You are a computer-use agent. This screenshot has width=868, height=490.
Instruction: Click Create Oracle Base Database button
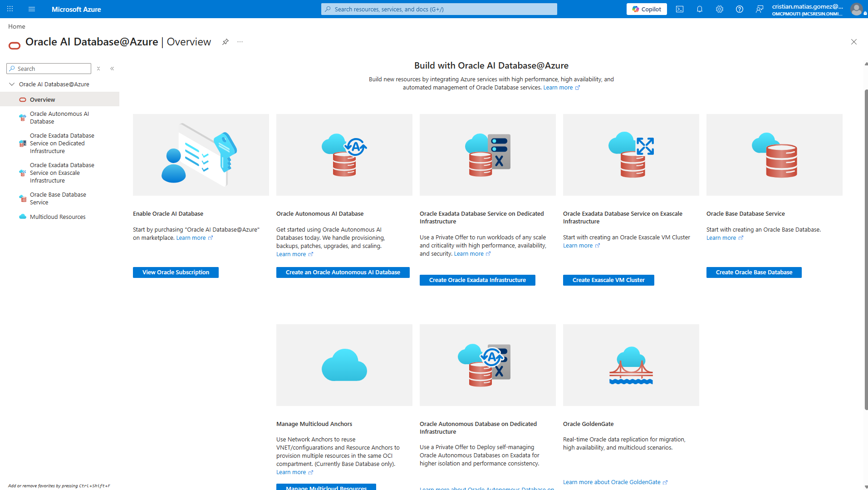pos(754,272)
